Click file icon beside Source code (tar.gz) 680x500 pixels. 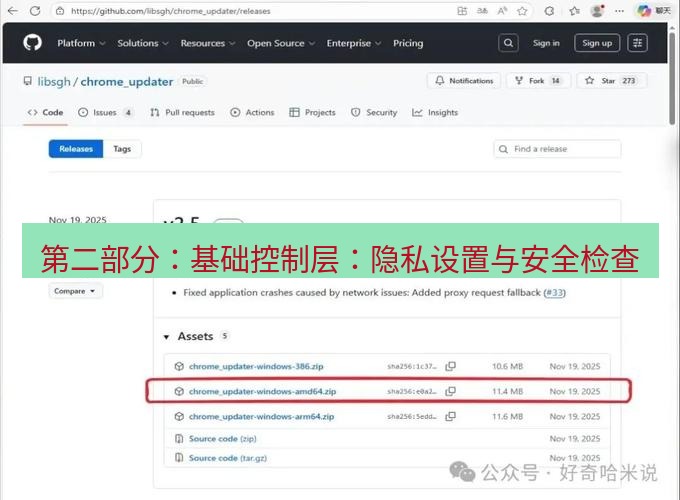[x=179, y=458]
